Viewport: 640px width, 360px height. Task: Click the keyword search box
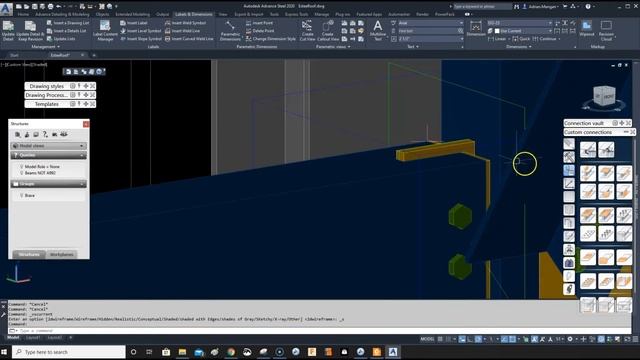(x=481, y=7)
